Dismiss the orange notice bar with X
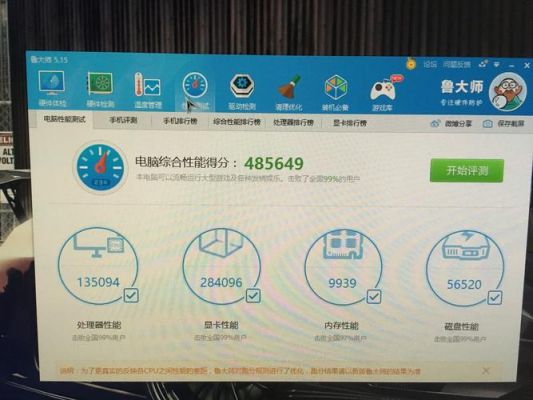The height and width of the screenshot is (400, 533). tap(486, 370)
